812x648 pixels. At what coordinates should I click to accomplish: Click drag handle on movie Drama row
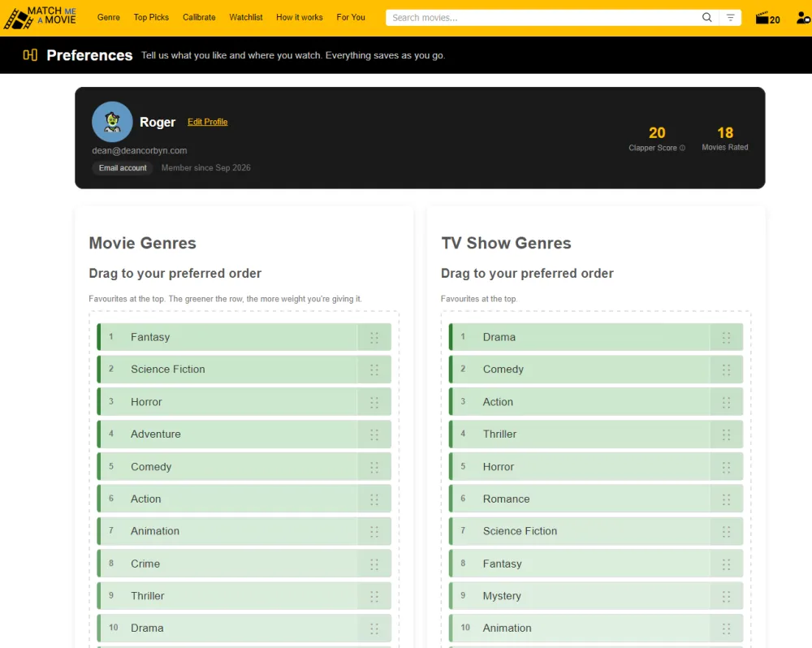374,629
